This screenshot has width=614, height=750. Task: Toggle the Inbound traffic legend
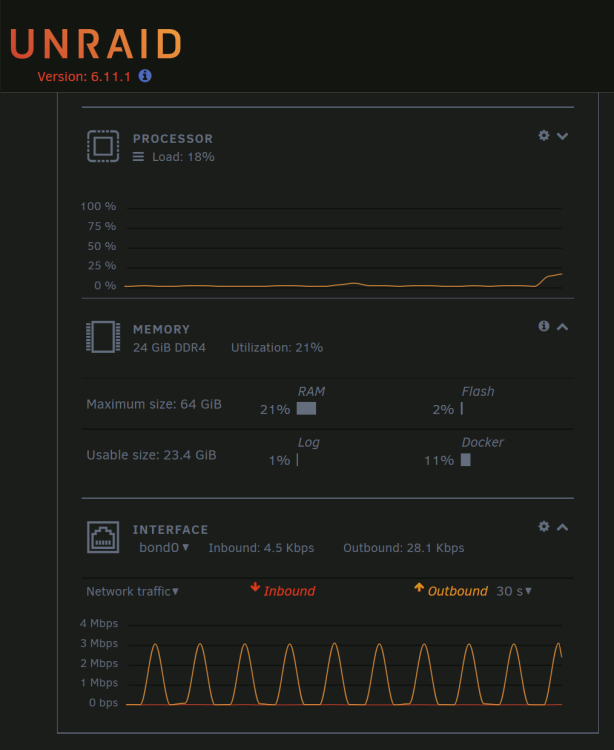(x=283, y=590)
